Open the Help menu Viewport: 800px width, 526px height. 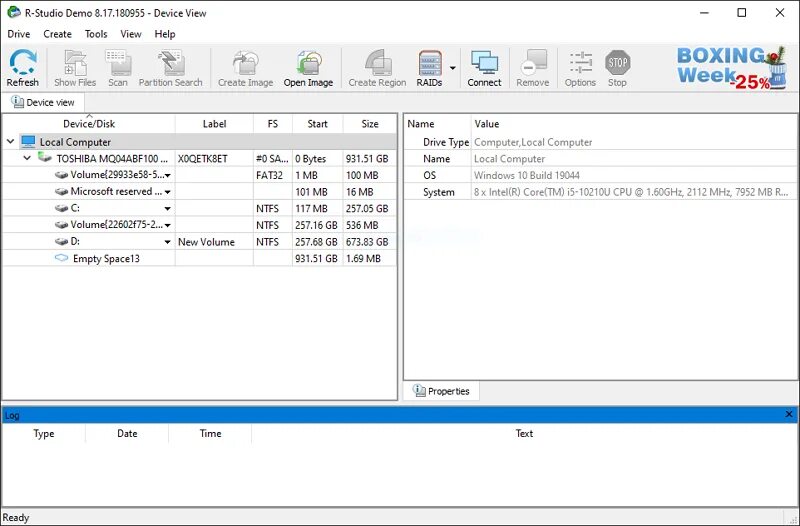(x=165, y=34)
